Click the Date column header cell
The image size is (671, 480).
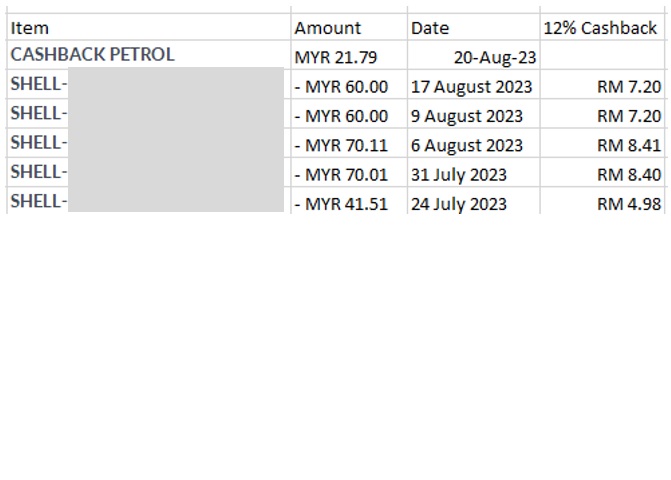tap(474, 27)
